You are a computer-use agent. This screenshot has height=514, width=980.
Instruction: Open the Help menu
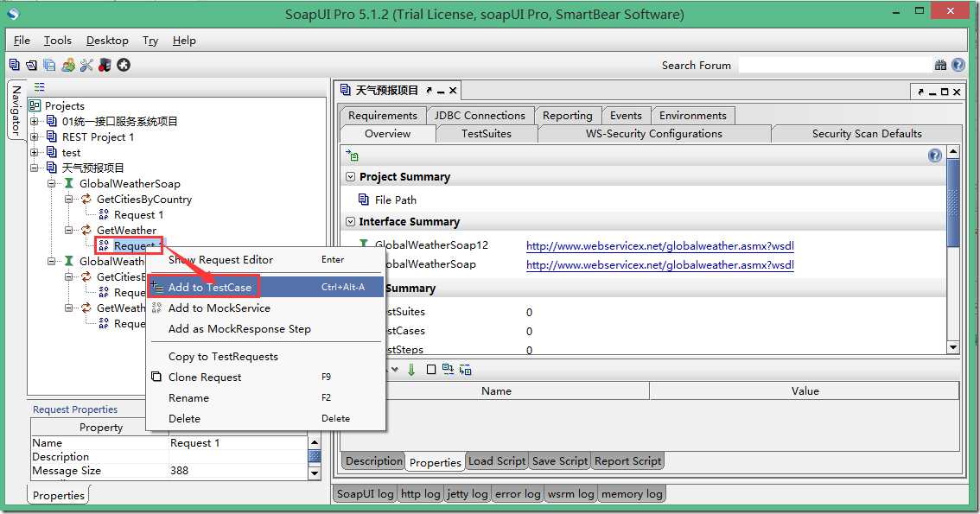pyautogui.click(x=184, y=40)
